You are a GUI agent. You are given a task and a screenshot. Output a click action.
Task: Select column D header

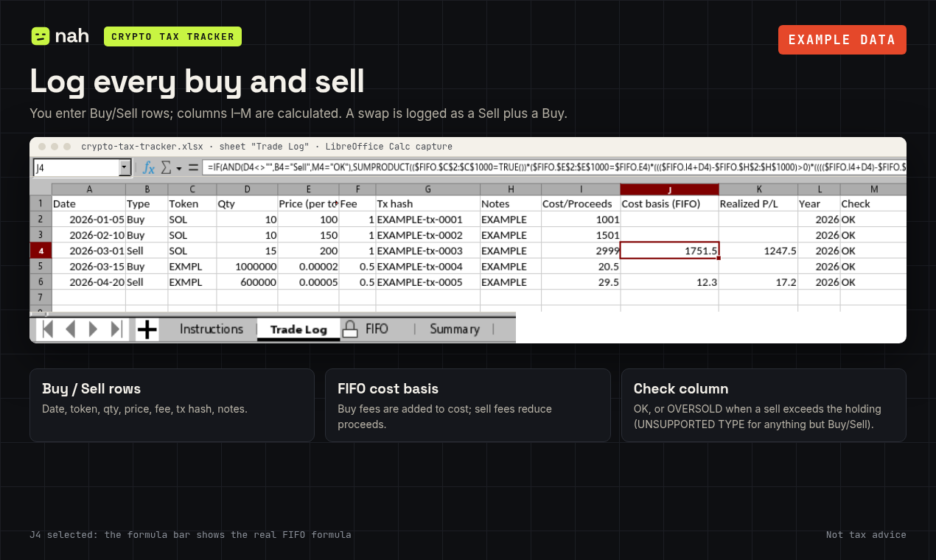click(x=247, y=189)
